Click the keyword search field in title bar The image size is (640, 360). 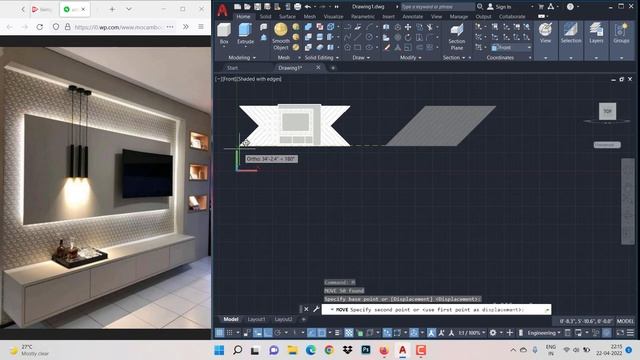(x=437, y=7)
